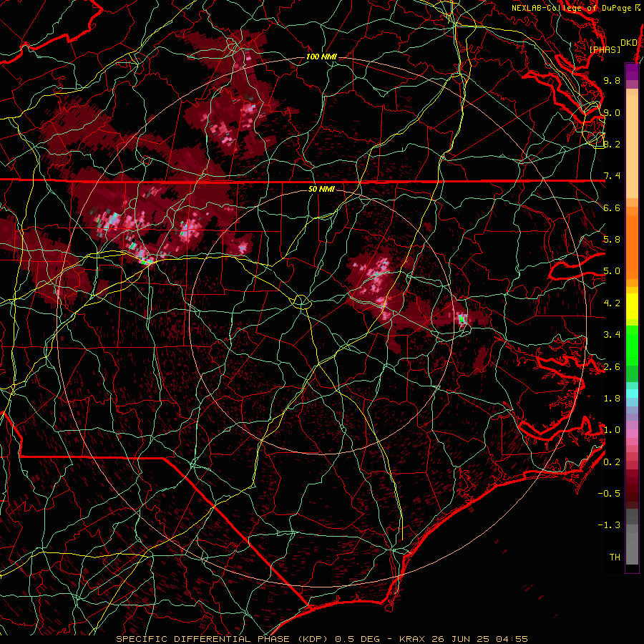Image resolution: width=644 pixels, height=644 pixels.
Task: Click the -1.3 value on the KDP scale
Action: [x=609, y=525]
